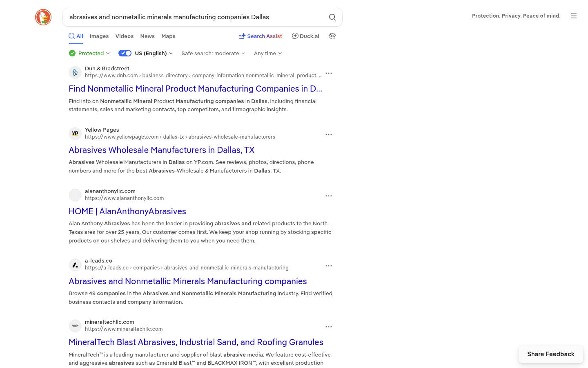
Task: Select the All tab
Action: click(x=76, y=36)
